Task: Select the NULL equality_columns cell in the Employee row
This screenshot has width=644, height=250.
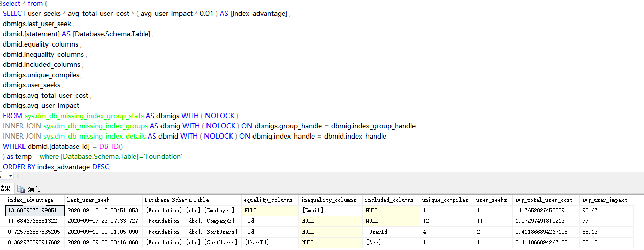Action: (270, 210)
